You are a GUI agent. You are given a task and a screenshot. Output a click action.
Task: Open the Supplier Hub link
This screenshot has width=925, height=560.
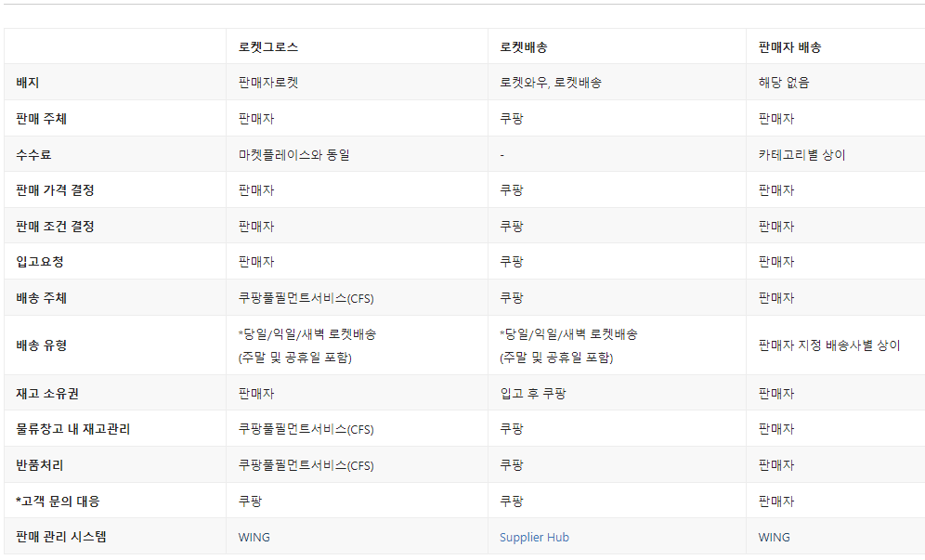[534, 537]
